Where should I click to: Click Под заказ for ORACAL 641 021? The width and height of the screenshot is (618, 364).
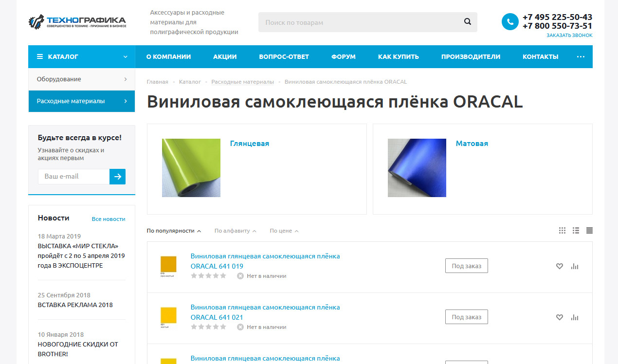click(467, 317)
